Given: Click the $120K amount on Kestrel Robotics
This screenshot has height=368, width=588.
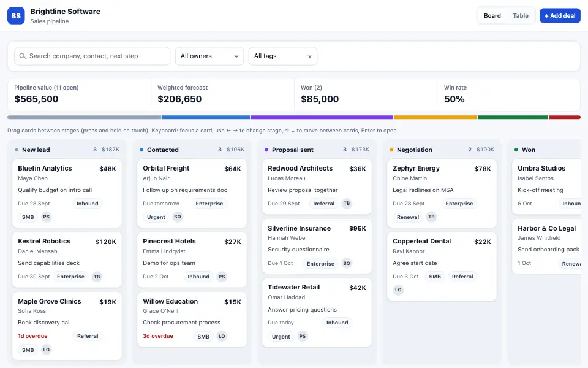Looking at the screenshot, I should pos(105,242).
